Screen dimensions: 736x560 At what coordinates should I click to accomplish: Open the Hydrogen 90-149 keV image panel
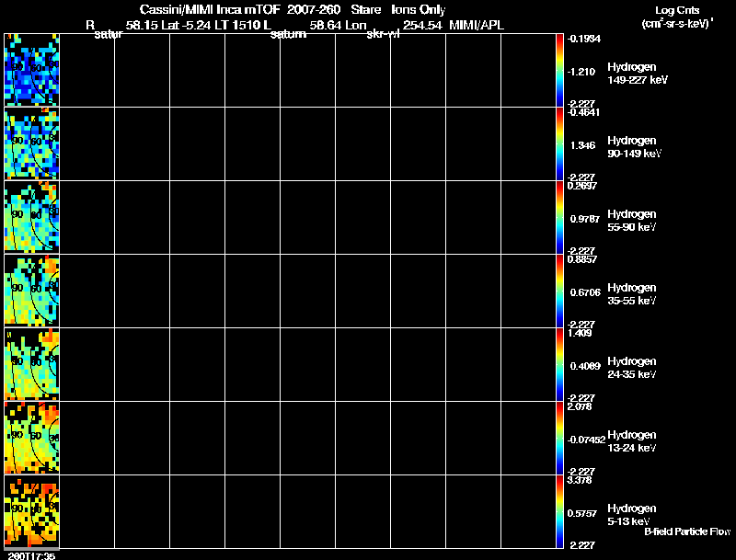[x=32, y=143]
